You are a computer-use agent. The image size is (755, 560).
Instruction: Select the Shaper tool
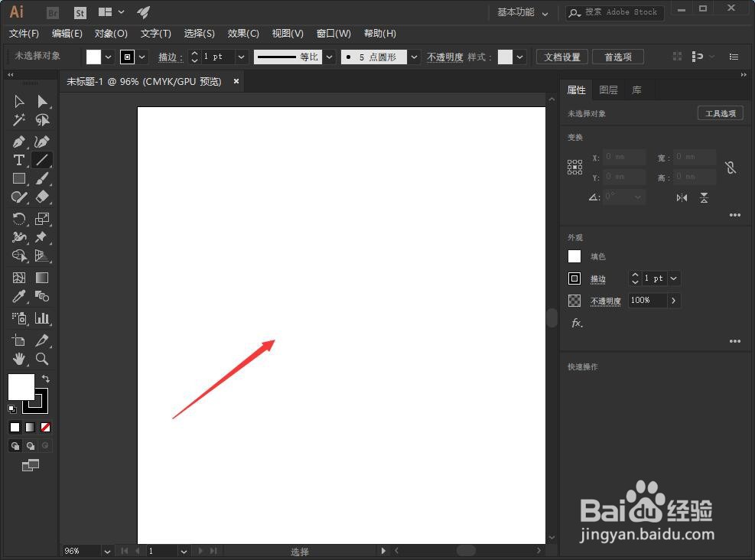point(19,197)
